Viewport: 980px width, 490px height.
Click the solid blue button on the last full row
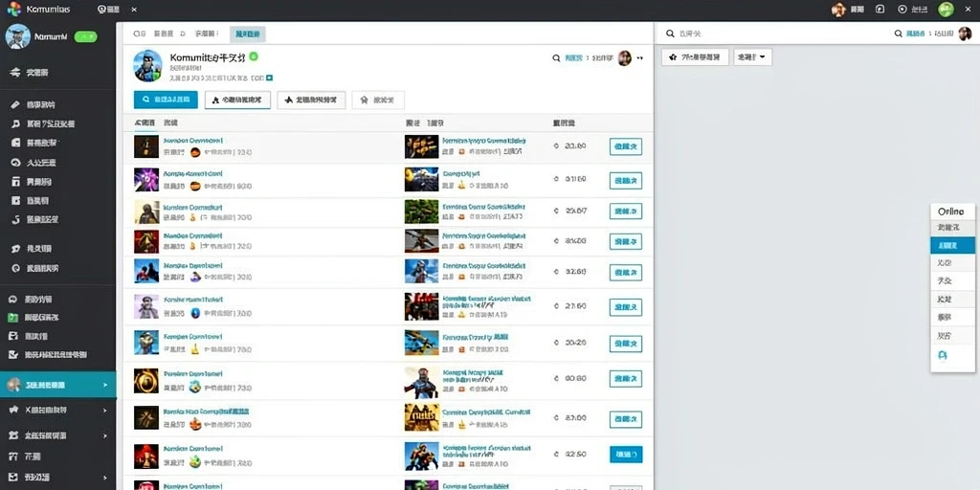click(x=626, y=455)
